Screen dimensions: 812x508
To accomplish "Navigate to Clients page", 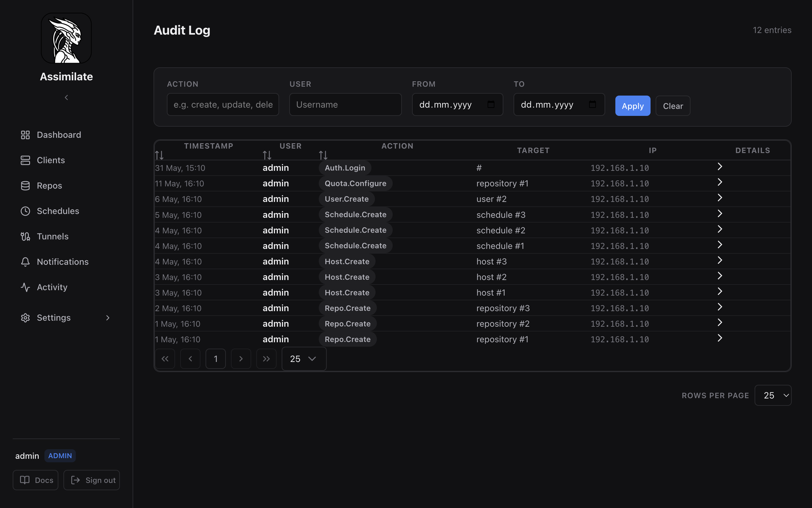I will (66, 160).
